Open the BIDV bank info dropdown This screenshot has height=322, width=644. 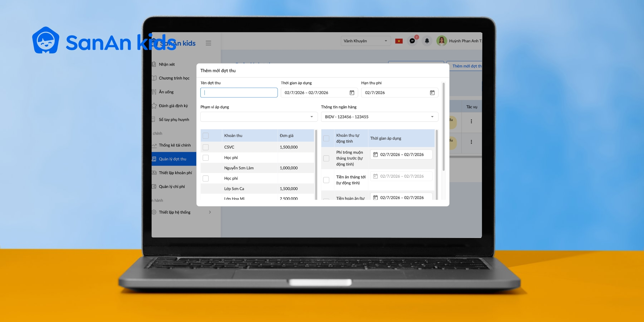379,117
